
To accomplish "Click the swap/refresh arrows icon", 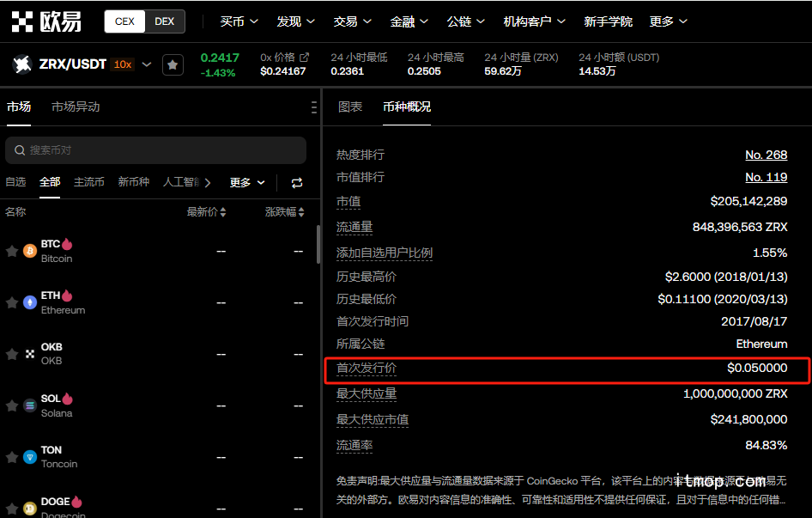I will tap(297, 182).
